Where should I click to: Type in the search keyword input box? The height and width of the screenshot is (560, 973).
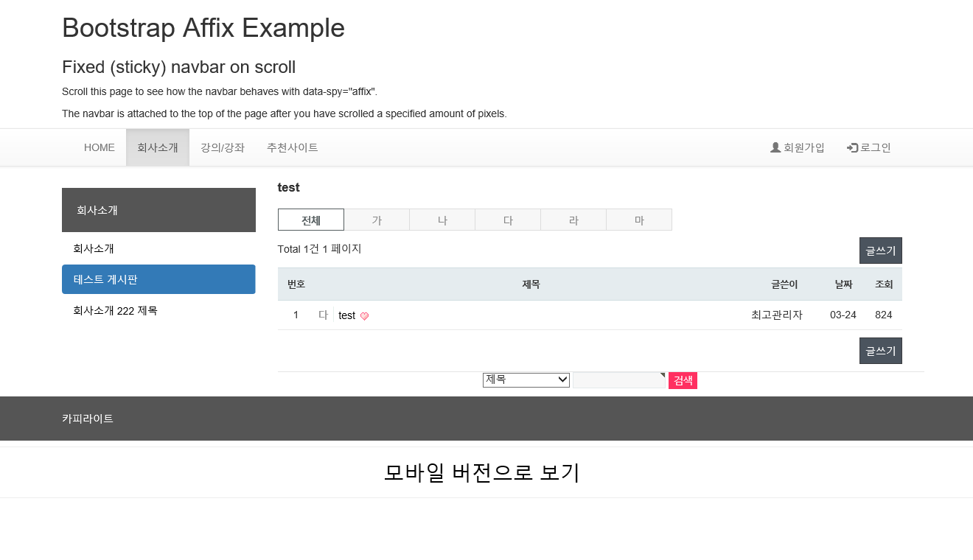pos(618,380)
